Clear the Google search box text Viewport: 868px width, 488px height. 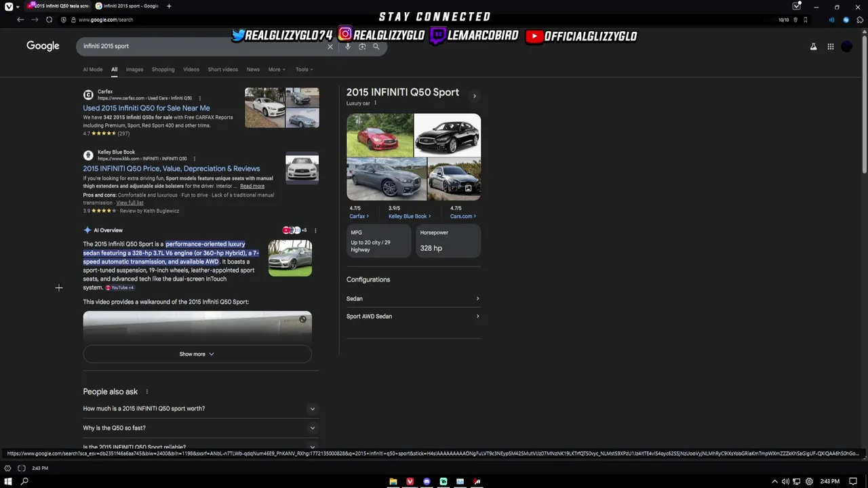pos(330,47)
